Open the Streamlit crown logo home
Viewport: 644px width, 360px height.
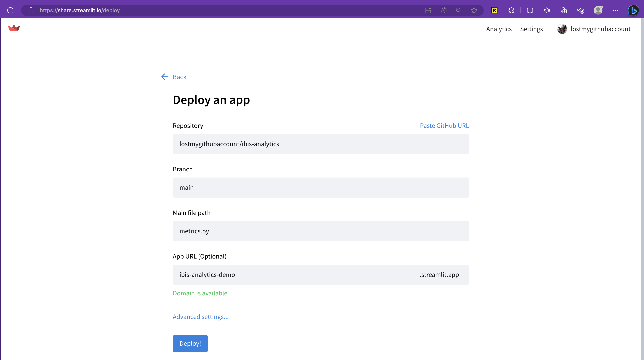(x=14, y=28)
